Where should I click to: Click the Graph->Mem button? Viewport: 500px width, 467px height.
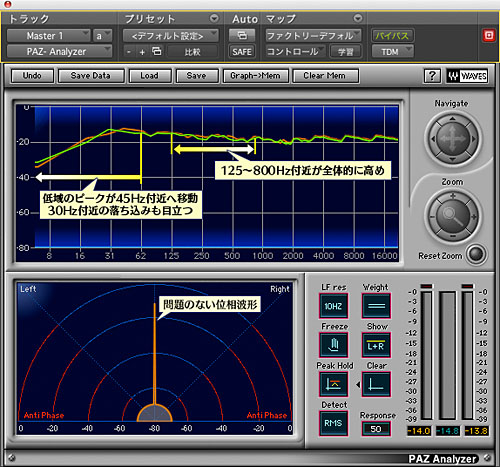pyautogui.click(x=255, y=76)
